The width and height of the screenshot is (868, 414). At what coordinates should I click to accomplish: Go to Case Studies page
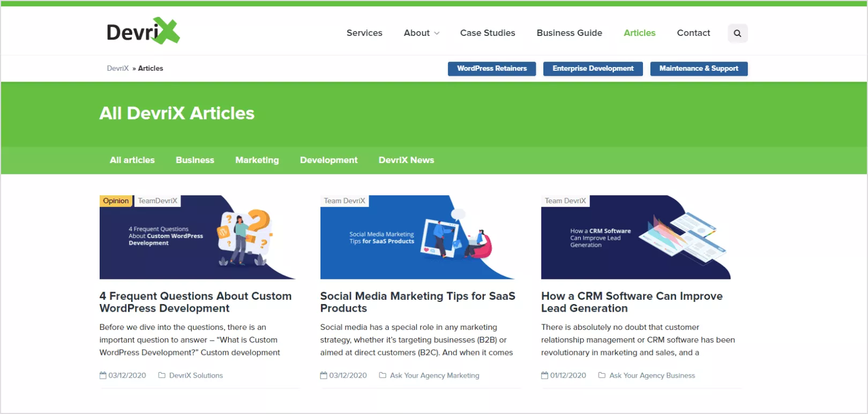pyautogui.click(x=488, y=33)
